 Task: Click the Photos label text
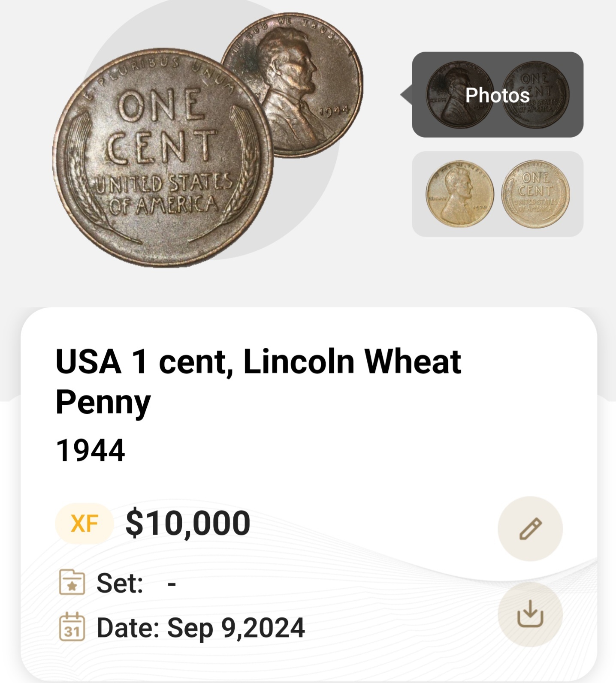click(498, 95)
